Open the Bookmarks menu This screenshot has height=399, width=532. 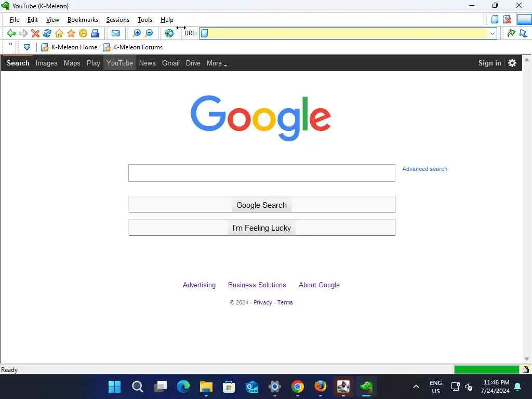click(x=83, y=20)
